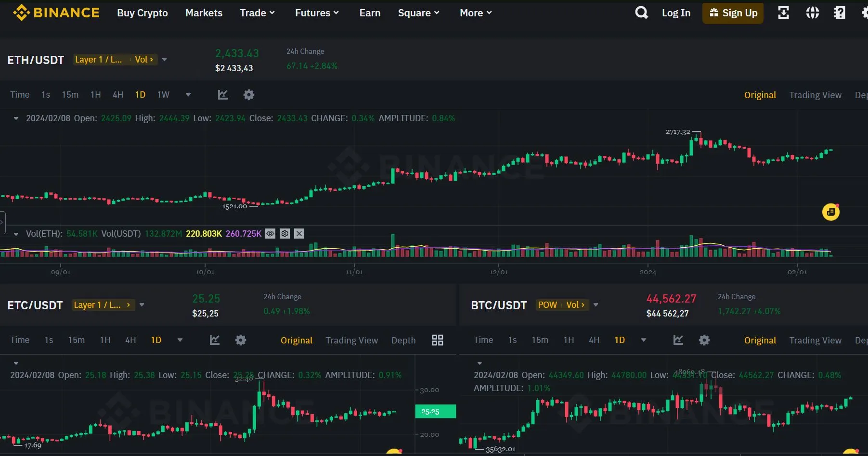Open the ETC/USDT pair tags dropdown arrow

point(142,305)
